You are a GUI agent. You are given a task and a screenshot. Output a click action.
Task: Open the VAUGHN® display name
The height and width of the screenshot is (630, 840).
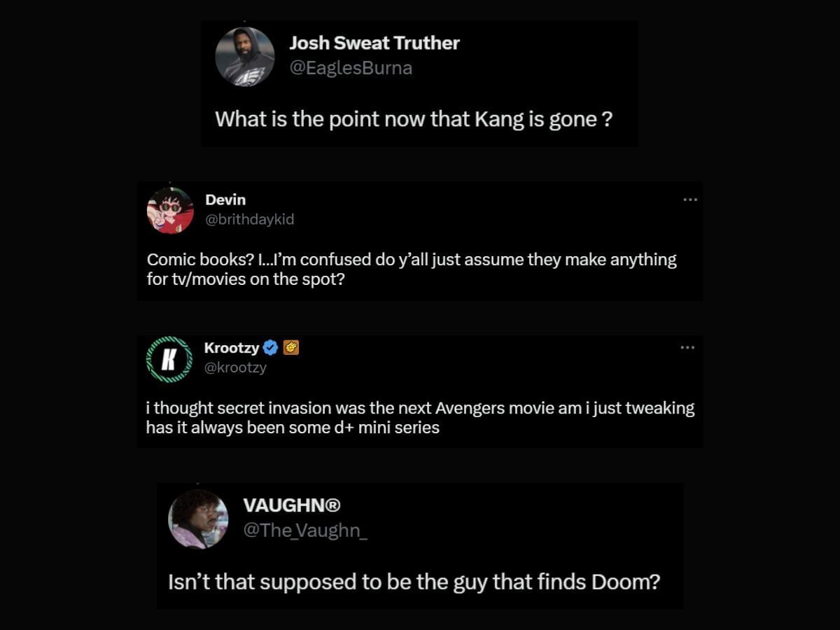[x=291, y=505]
